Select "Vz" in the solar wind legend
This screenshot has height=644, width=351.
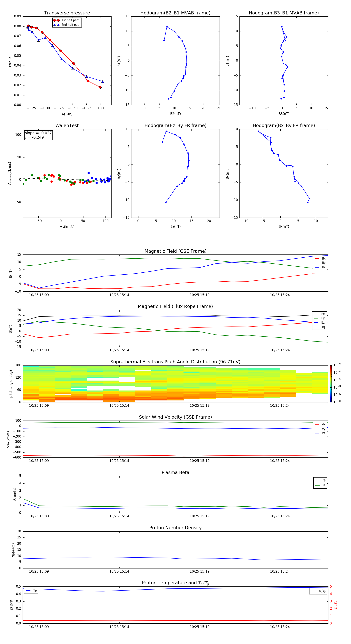[x=320, y=433]
